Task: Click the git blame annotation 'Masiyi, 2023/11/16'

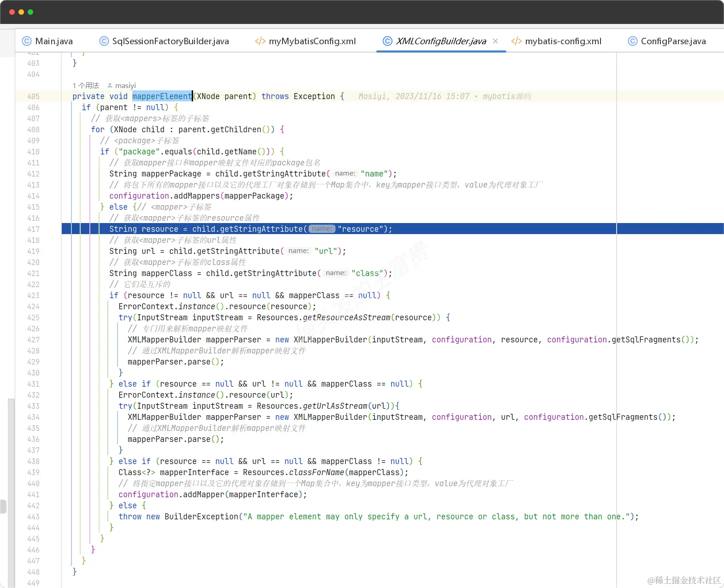Action: pyautogui.click(x=445, y=96)
